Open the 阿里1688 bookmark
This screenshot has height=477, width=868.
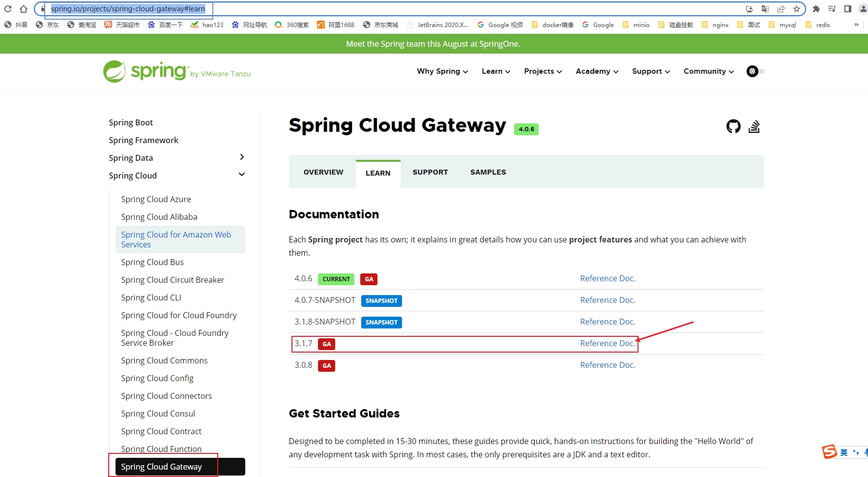336,25
